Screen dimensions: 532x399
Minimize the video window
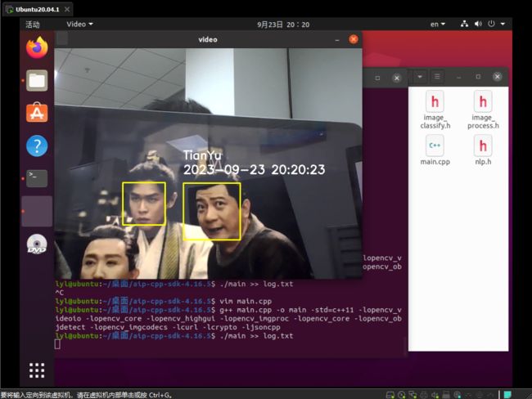pos(337,40)
